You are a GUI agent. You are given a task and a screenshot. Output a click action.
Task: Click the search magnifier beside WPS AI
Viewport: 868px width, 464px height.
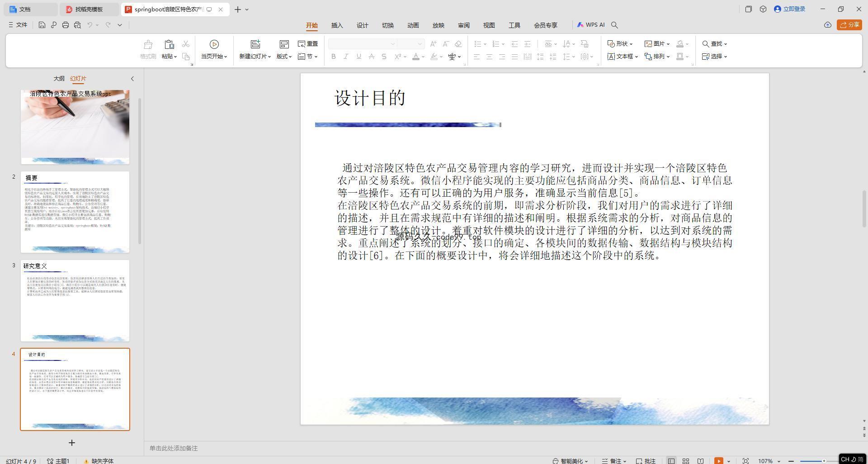tap(614, 25)
